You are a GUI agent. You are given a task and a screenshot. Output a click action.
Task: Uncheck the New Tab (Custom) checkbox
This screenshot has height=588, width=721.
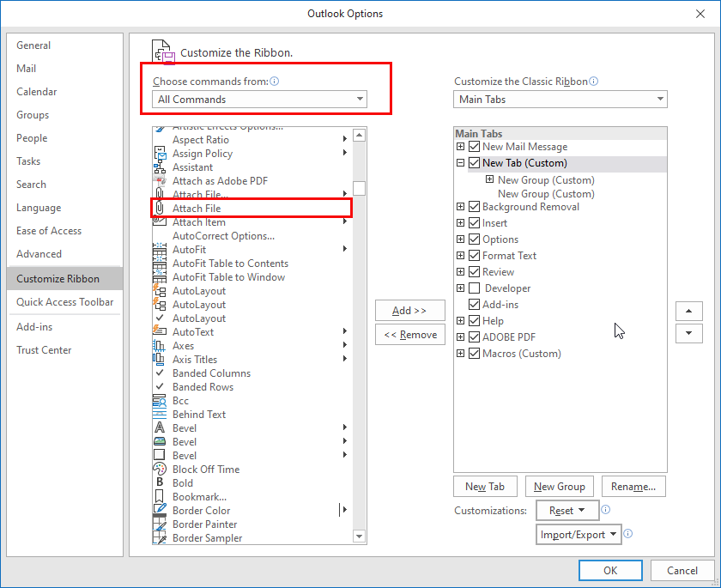474,163
